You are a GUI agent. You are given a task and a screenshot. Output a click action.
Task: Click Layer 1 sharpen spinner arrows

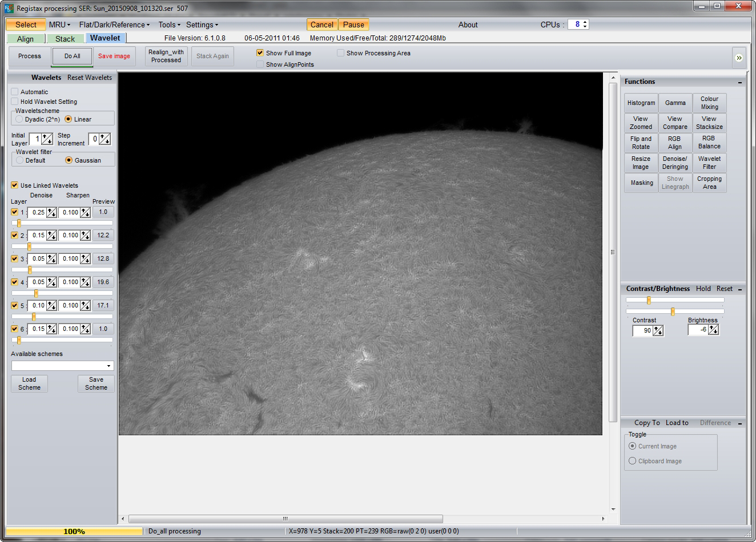86,212
